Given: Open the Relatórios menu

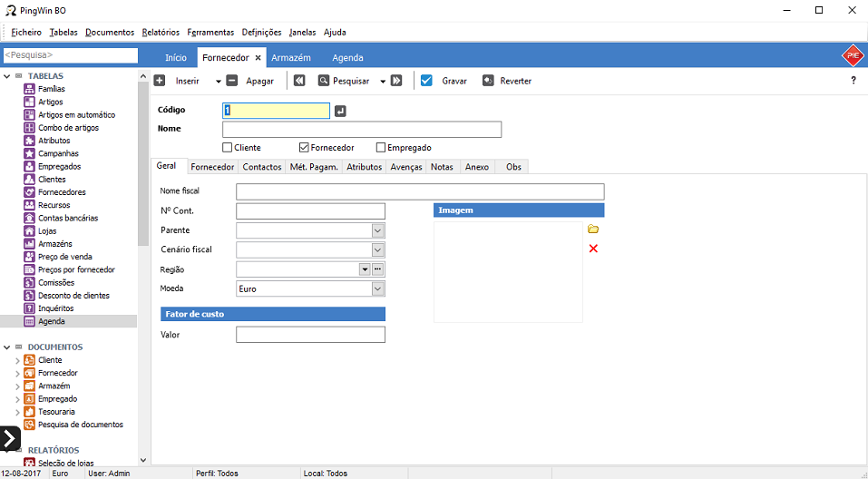Looking at the screenshot, I should pos(161,33).
